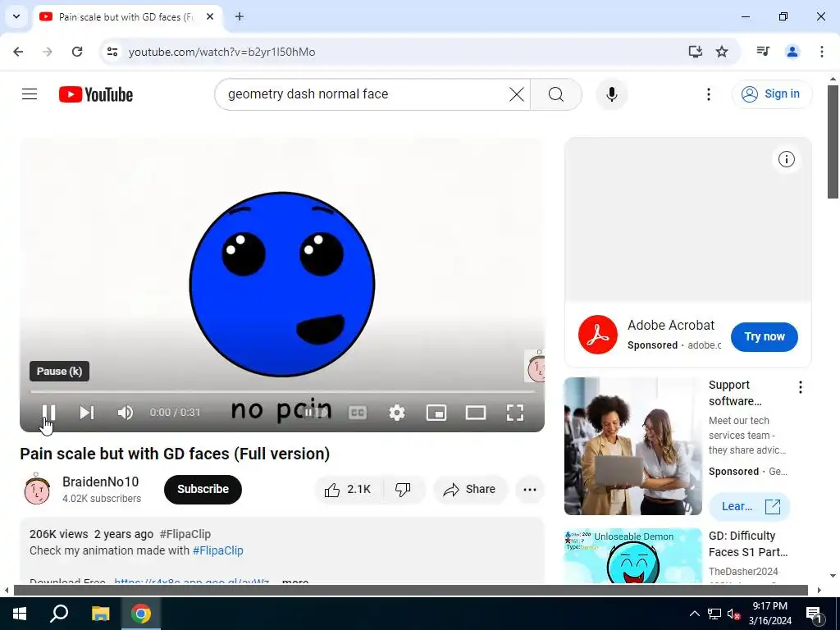Switch to miniplayer mode
Image resolution: width=840 pixels, height=630 pixels.
436,413
